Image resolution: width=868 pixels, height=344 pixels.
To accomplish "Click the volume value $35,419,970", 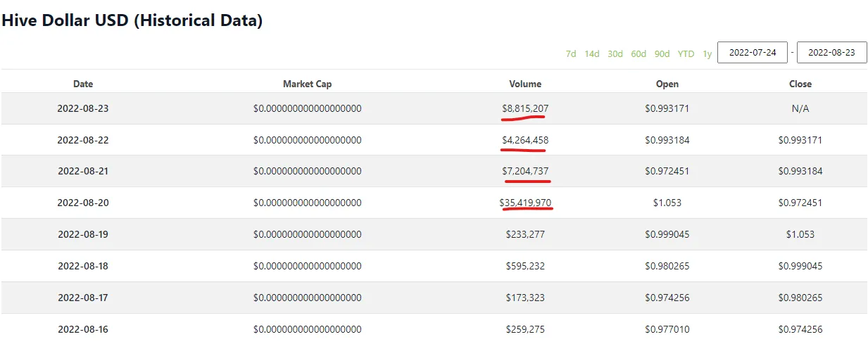I will point(525,203).
